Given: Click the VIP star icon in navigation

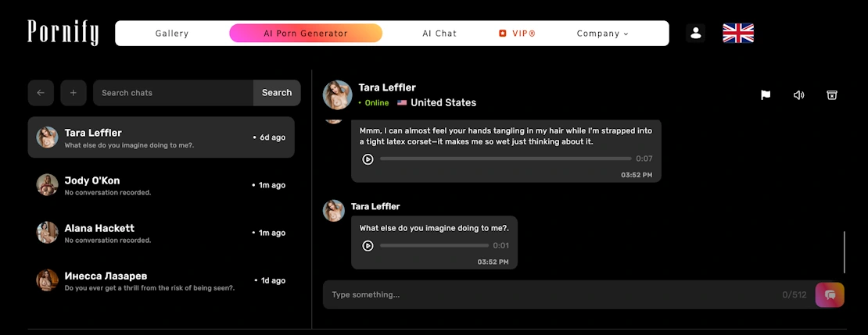Looking at the screenshot, I should click(503, 34).
